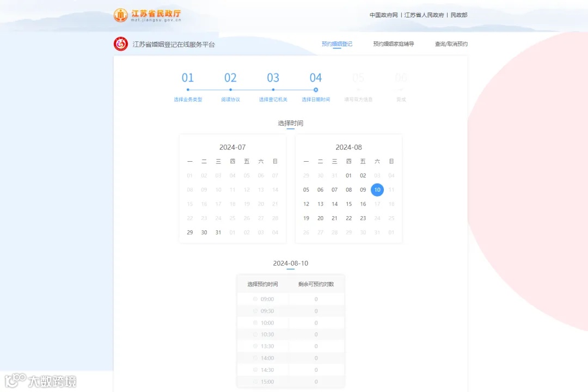Screen dimensions: 588x392
Task: Click the 2024-08-10 selected date heading
Action: (x=291, y=264)
